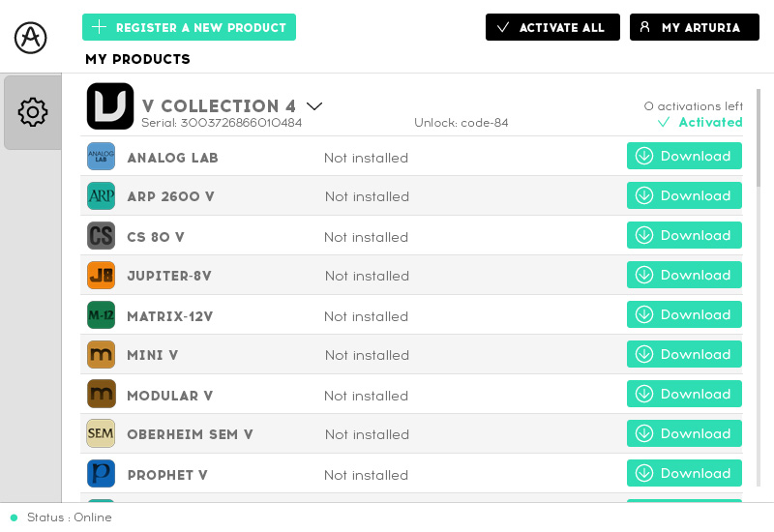Open the My Arturia account menu

coord(694,27)
